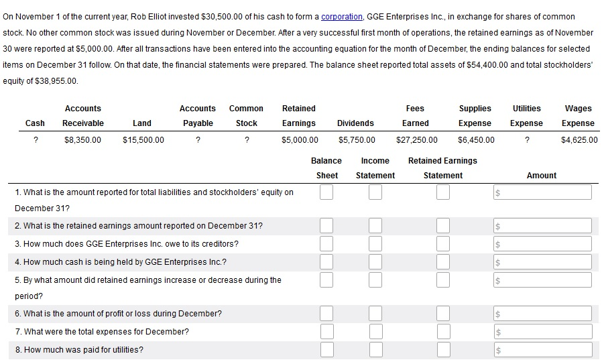Image resolution: width=604 pixels, height=364 pixels.
Task: Open the 'corporation' hyperlink
Action: 342,16
